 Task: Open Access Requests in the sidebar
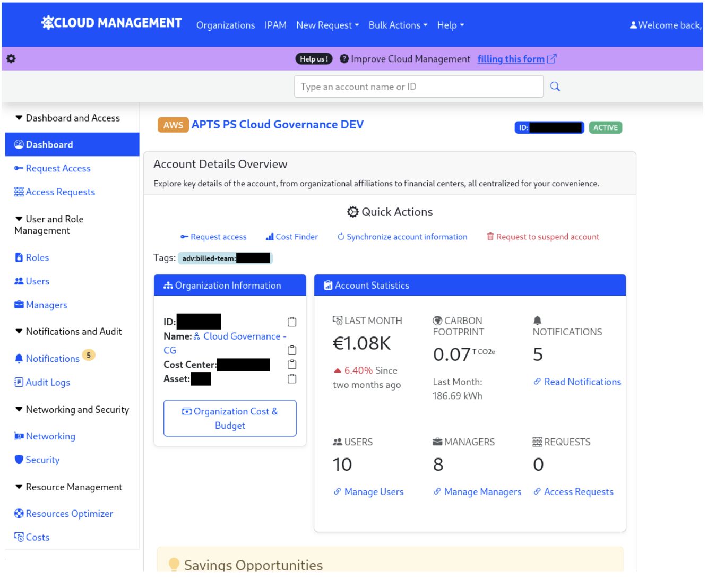pos(55,192)
